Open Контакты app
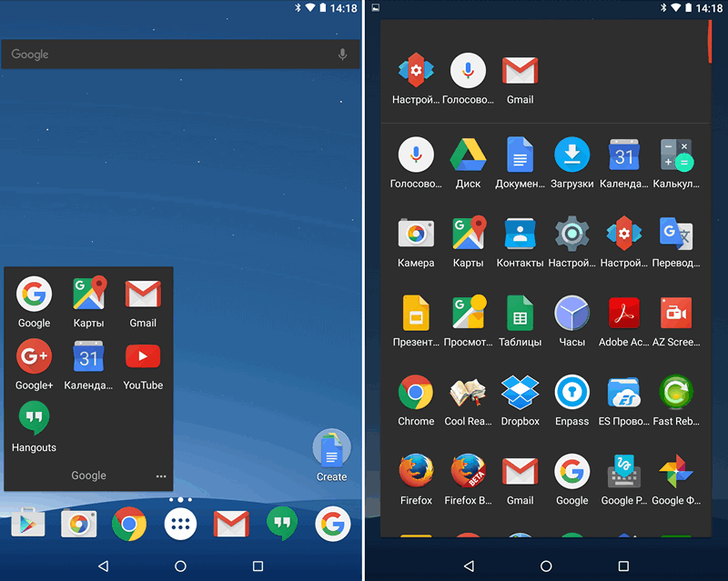Screen dimensions: 728x581 pyautogui.click(x=520, y=234)
